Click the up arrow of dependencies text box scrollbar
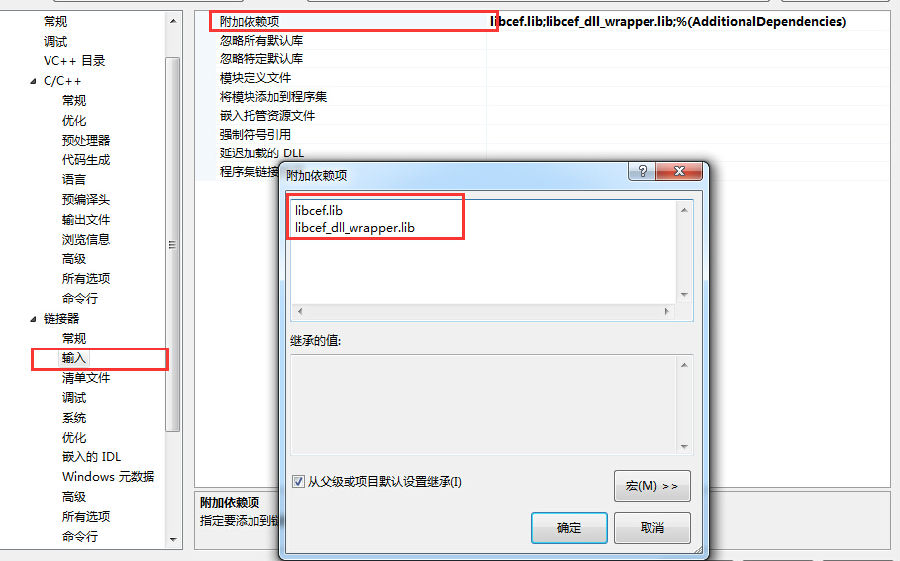The image size is (900, 561). tap(684, 210)
